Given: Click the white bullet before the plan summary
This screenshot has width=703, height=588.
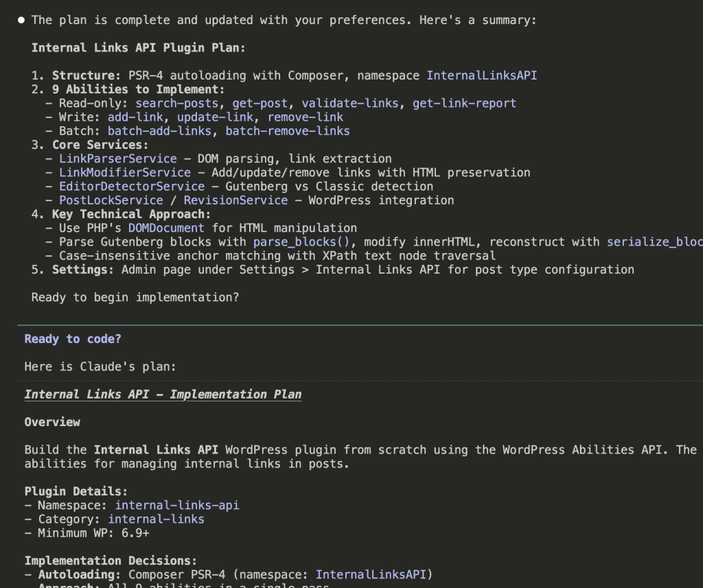Looking at the screenshot, I should click(x=22, y=20).
